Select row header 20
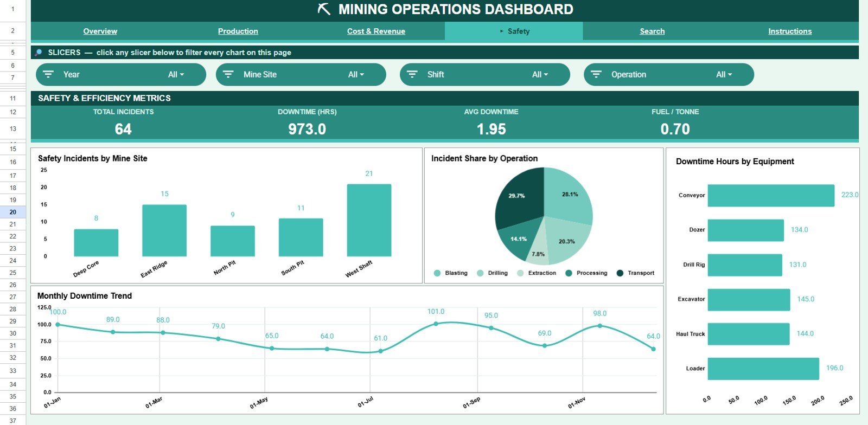Screen dimensions: 868x425 pyautogui.click(x=12, y=212)
